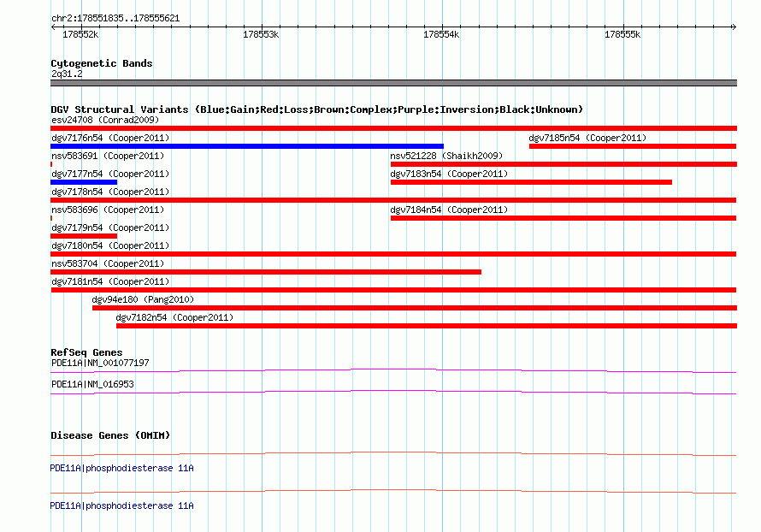The width and height of the screenshot is (761, 532).
Task: Click the RefSeq Genes track title
Action: (x=86, y=352)
